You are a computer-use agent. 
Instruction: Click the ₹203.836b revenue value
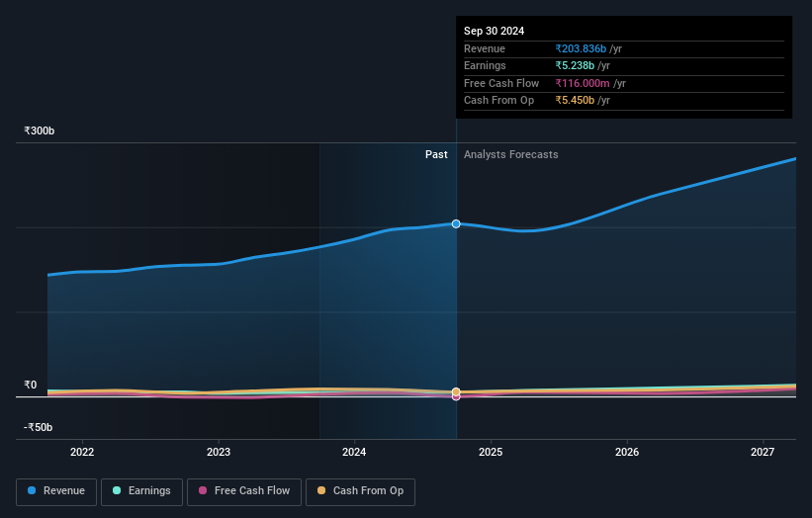(581, 48)
